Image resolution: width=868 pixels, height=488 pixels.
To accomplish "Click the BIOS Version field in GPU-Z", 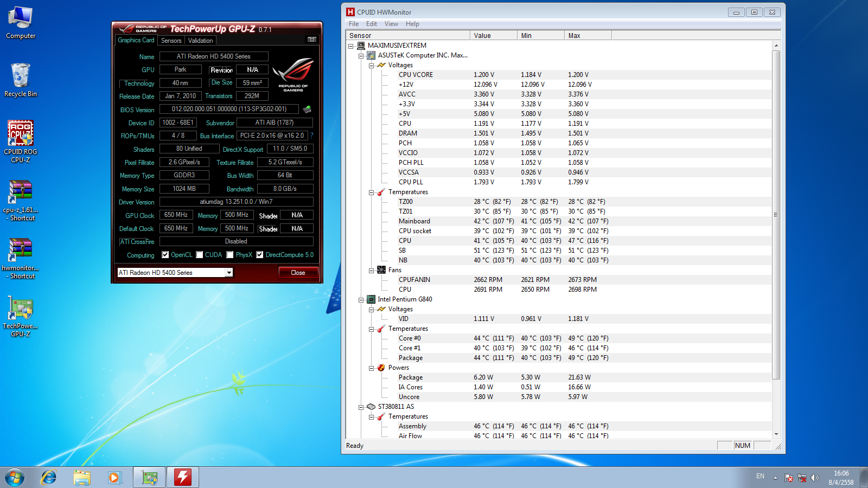I will click(x=229, y=109).
